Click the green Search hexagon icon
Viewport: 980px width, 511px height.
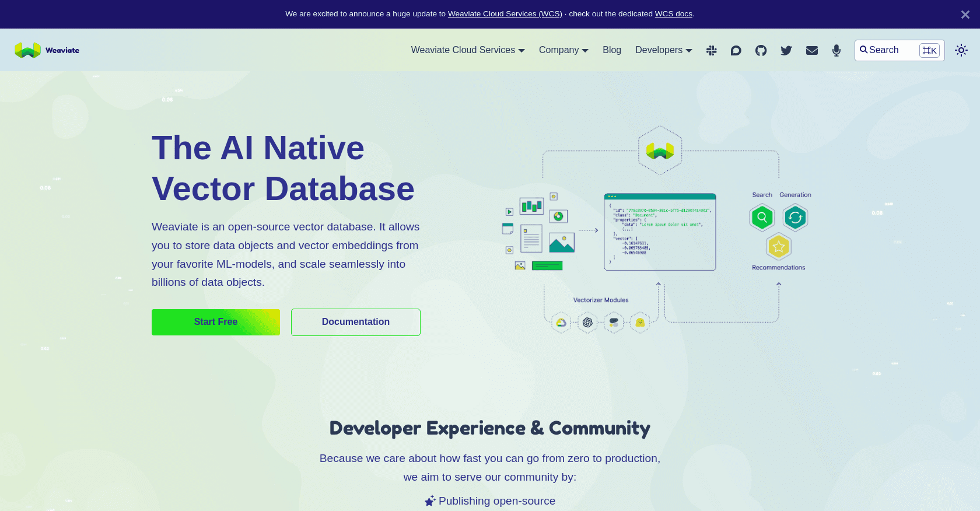point(762,218)
